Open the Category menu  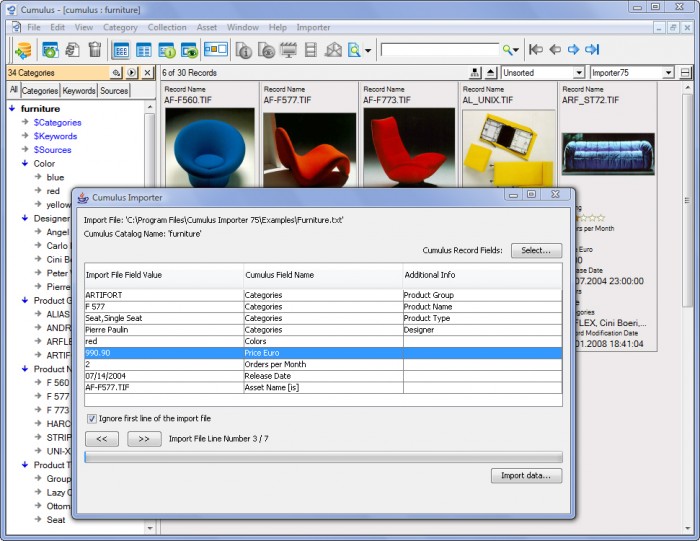120,27
